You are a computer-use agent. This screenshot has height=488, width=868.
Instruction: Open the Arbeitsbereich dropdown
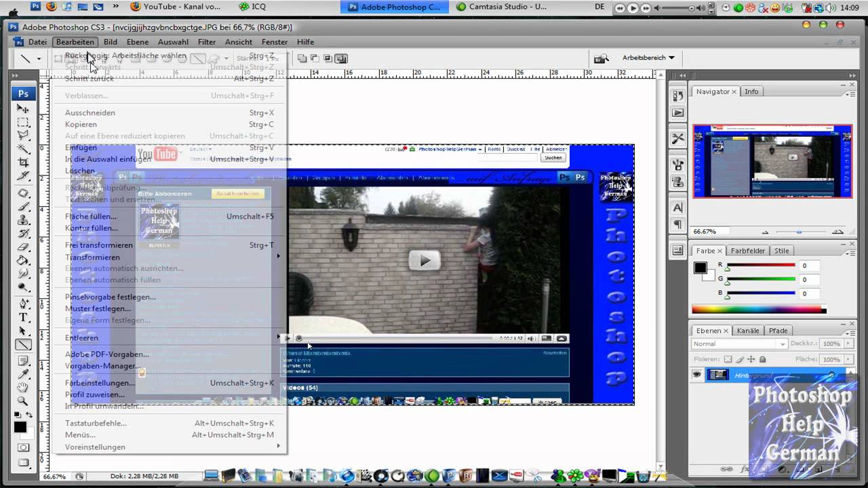[x=648, y=58]
